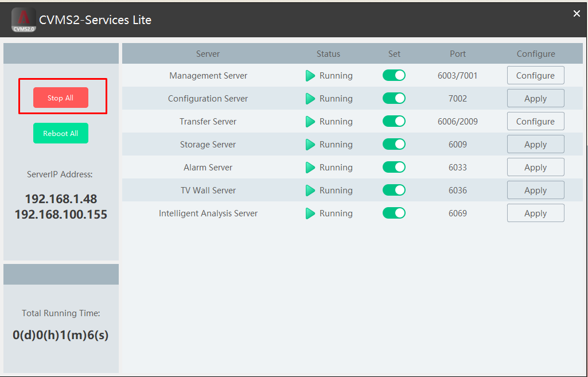The width and height of the screenshot is (588, 377).
Task: Click port value 6033
Action: click(x=458, y=167)
